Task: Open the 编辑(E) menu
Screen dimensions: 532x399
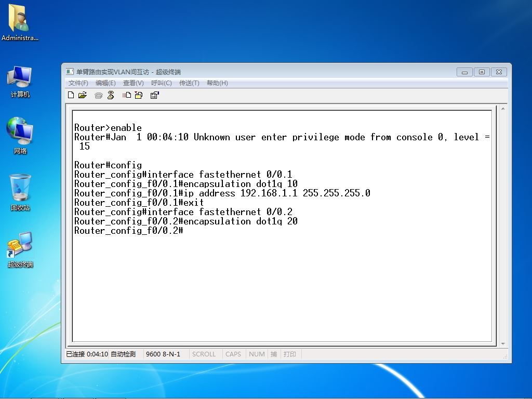Action: pos(105,83)
